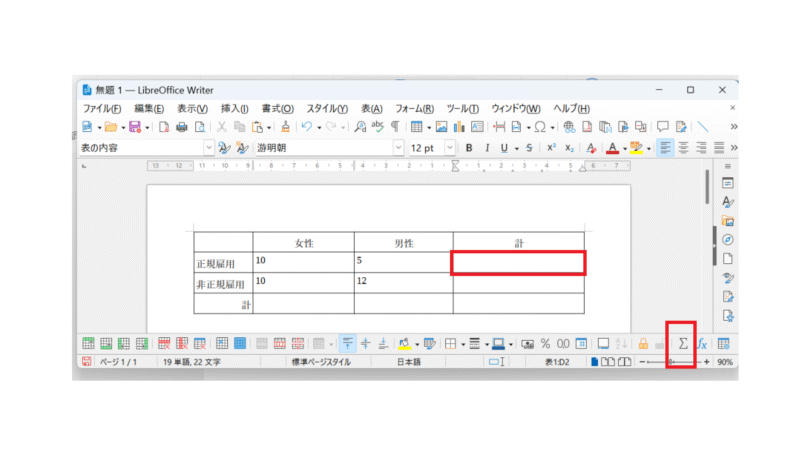This screenshot has width=800, height=450.
Task: Toggle Bold formatting
Action: pyautogui.click(x=469, y=148)
